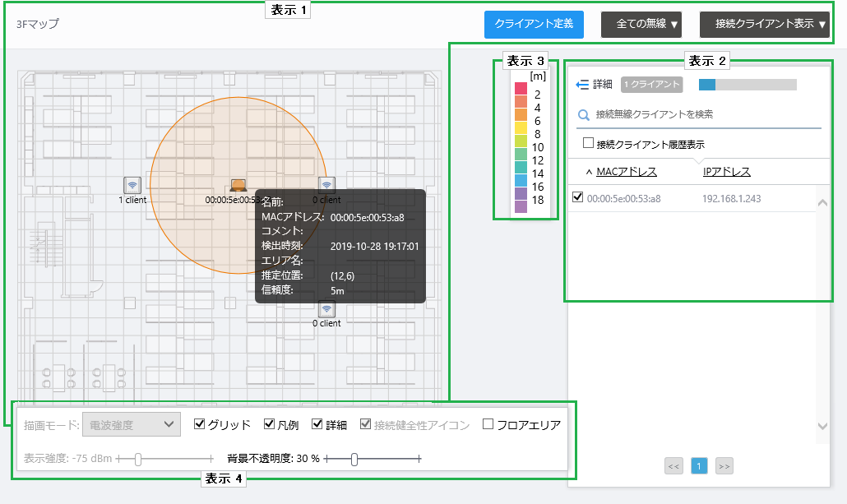This screenshot has height=504, width=847.
Task: Sort by MACアドレス column header
Action: coord(627,172)
